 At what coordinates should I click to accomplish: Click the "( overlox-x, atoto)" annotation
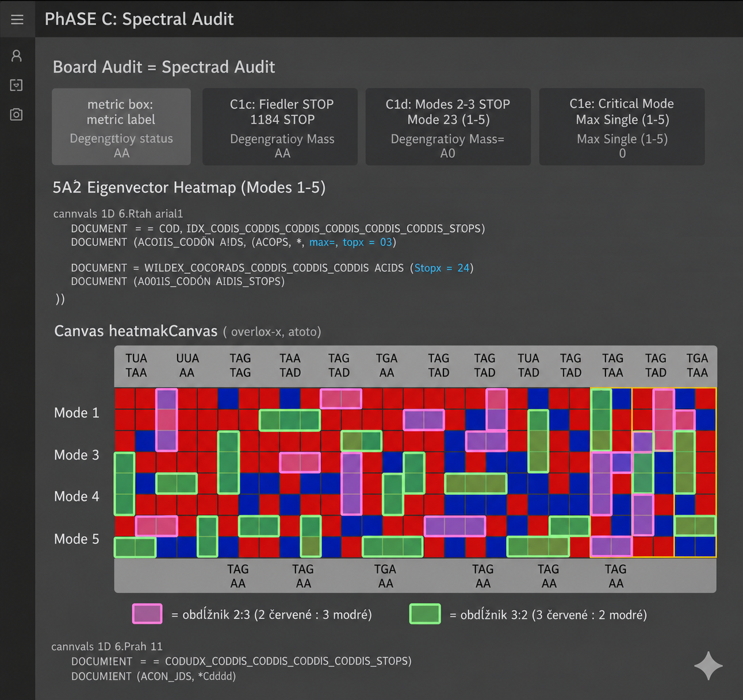tap(272, 332)
